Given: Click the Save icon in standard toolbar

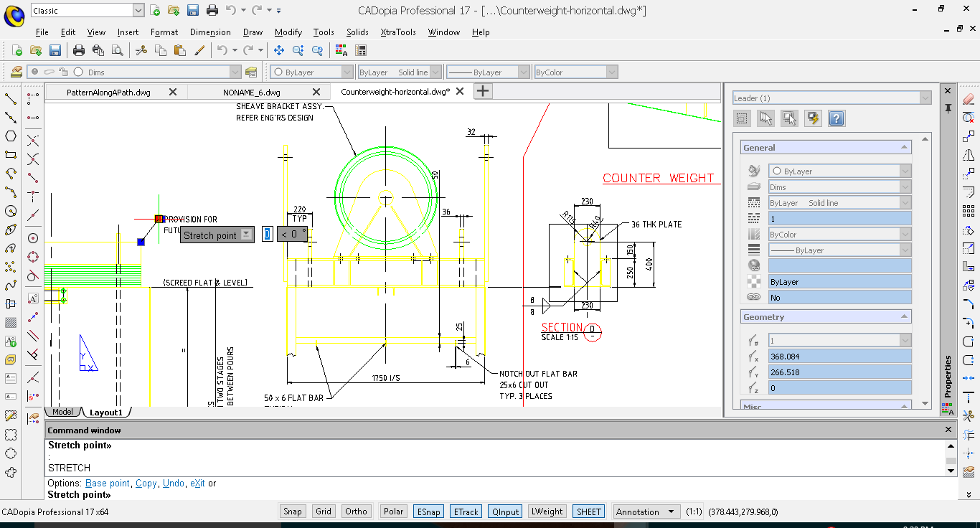Looking at the screenshot, I should [55, 50].
